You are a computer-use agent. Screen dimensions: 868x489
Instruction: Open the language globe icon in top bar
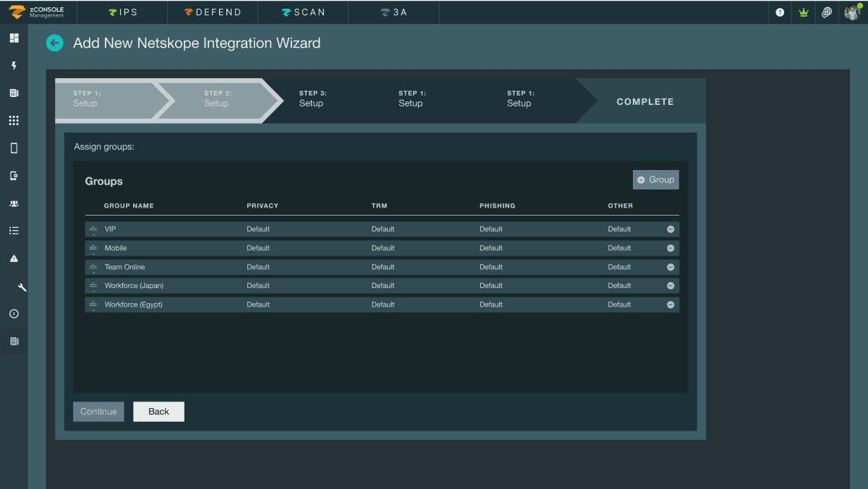coord(827,12)
